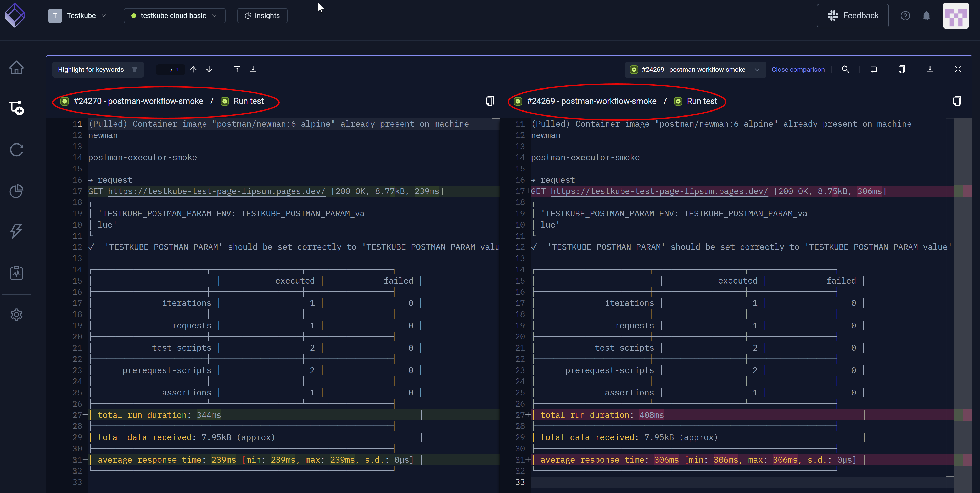Exit fullscreen log view
980x493 pixels.
pos(957,69)
